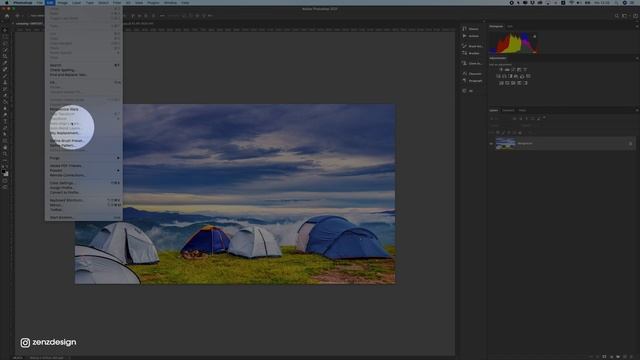Toggle lock all in Layers panel

click(520, 132)
